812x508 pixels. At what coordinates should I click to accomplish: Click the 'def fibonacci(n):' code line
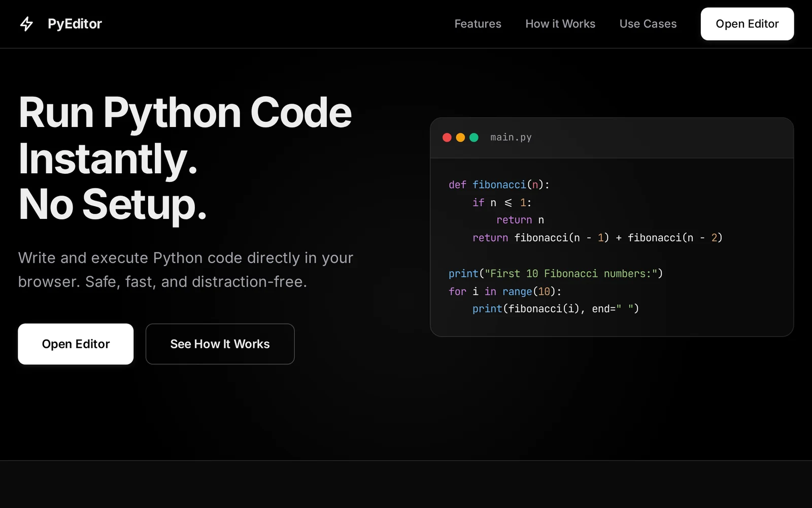click(499, 185)
